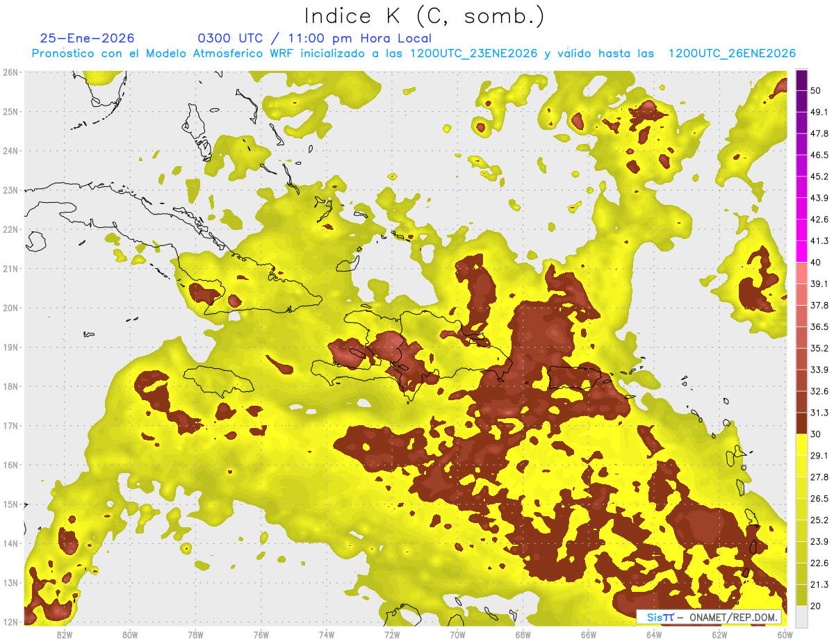The height and width of the screenshot is (644, 834).
Task: Click the '21N' latitude label
Action: pos(10,268)
